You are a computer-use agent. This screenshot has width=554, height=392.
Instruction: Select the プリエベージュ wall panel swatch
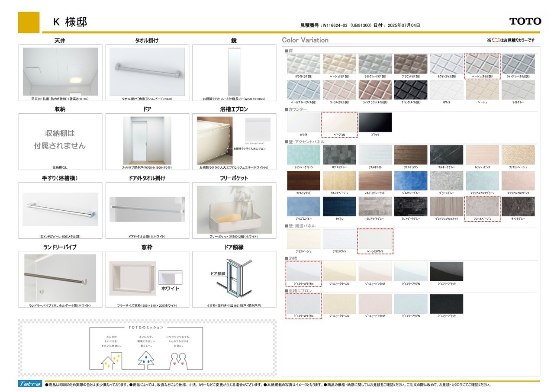pos(303,239)
